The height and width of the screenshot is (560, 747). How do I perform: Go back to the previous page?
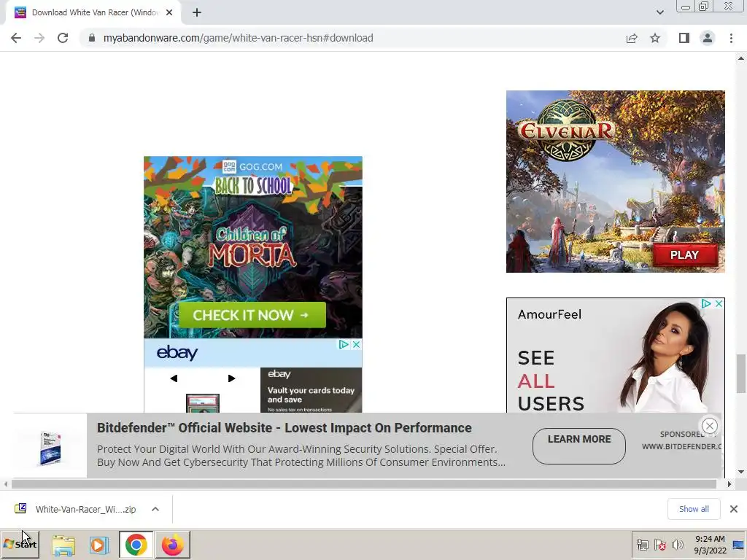pyautogui.click(x=16, y=38)
